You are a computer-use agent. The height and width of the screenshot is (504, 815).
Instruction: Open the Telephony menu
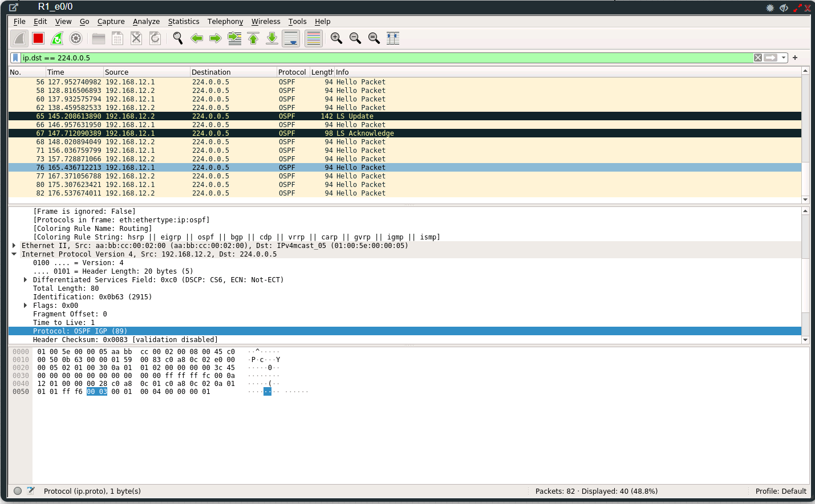(x=225, y=21)
